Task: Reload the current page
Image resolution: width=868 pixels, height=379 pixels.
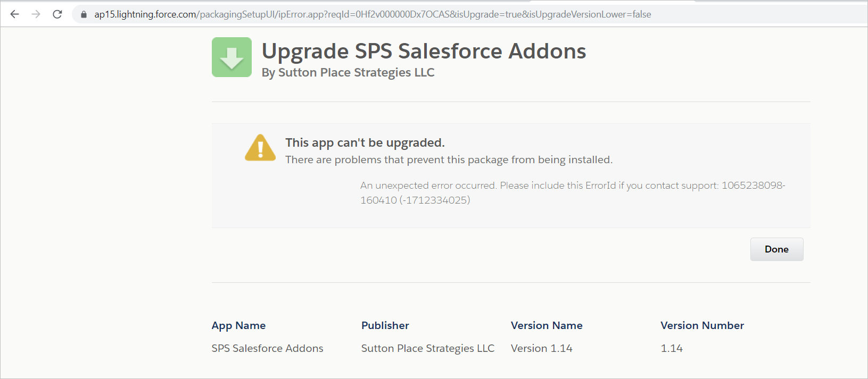Action: (x=57, y=14)
